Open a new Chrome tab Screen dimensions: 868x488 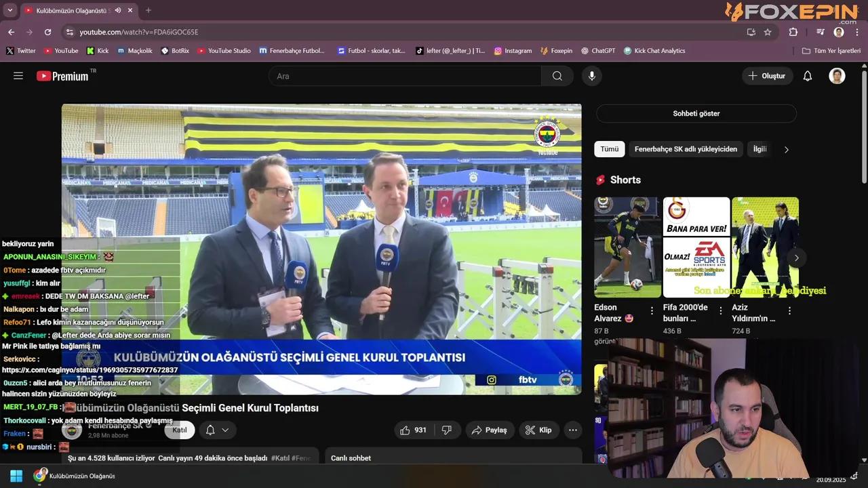click(x=149, y=10)
